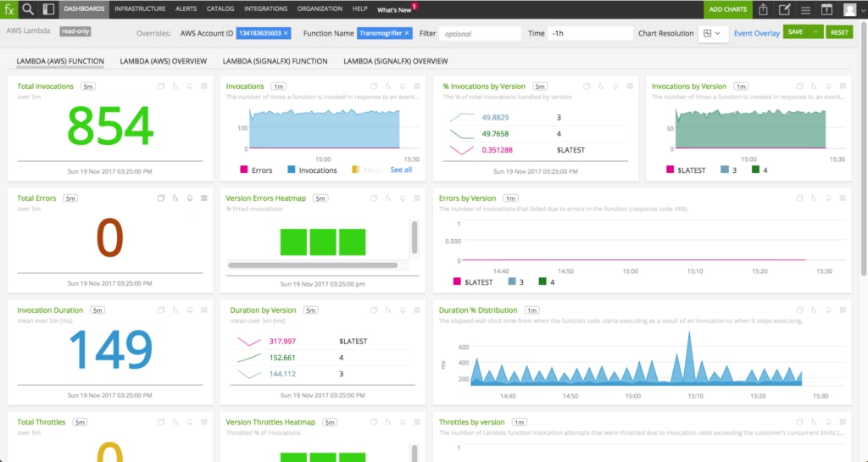Open menu icon on Errors by Version chart
Viewport: 868px width, 462px height.
843,198
